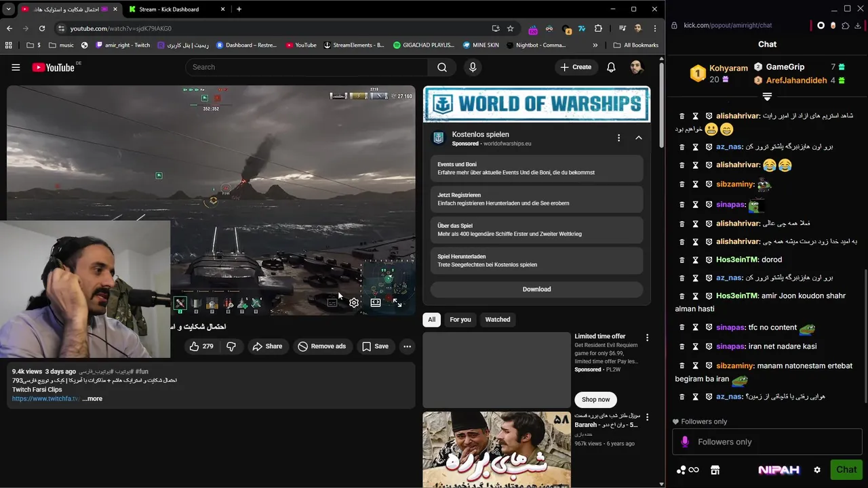Save the video to a playlist

(x=375, y=346)
